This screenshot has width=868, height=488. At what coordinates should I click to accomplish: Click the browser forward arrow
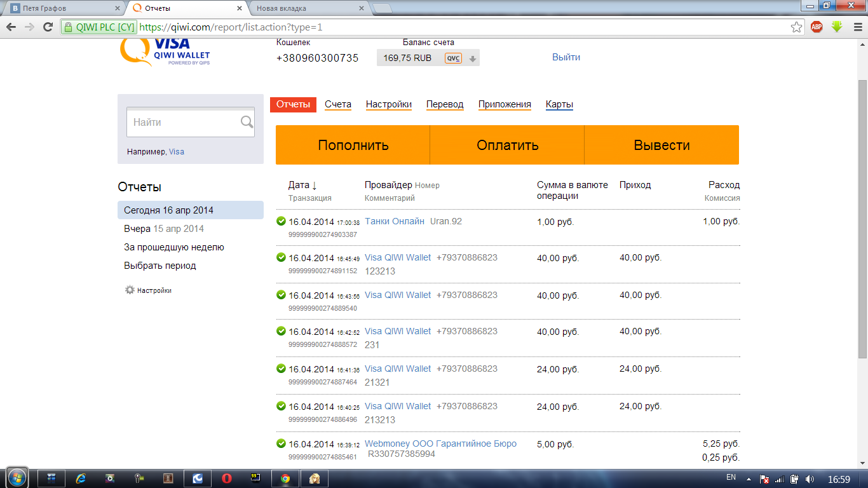[29, 27]
